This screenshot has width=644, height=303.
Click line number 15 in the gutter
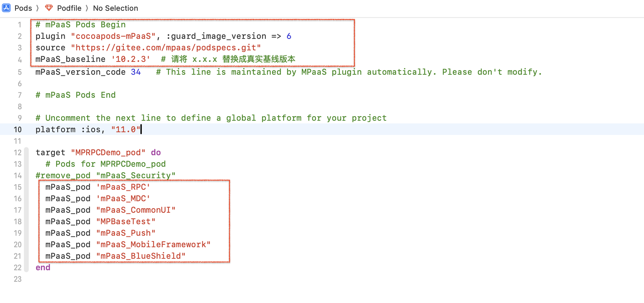pos(18,187)
